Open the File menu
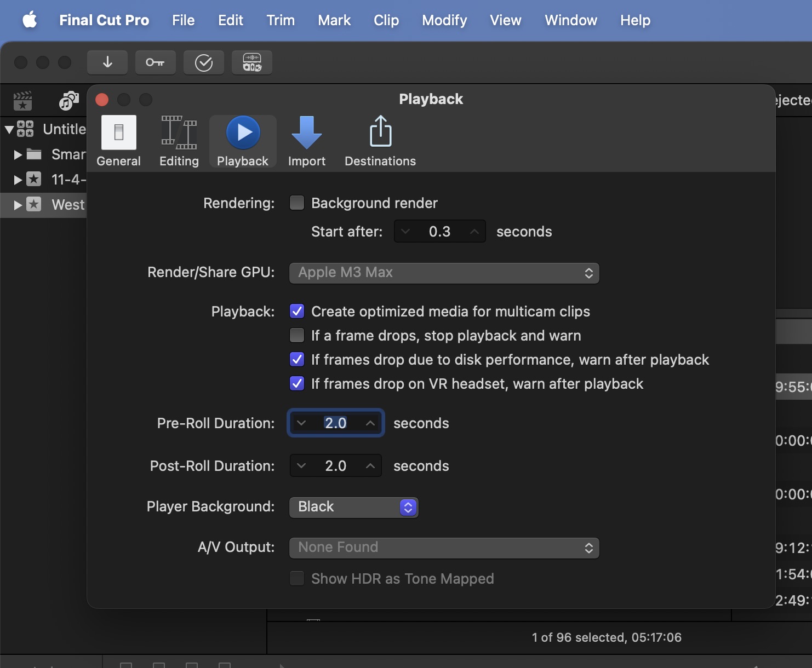Viewport: 812px width, 668px height. click(184, 20)
